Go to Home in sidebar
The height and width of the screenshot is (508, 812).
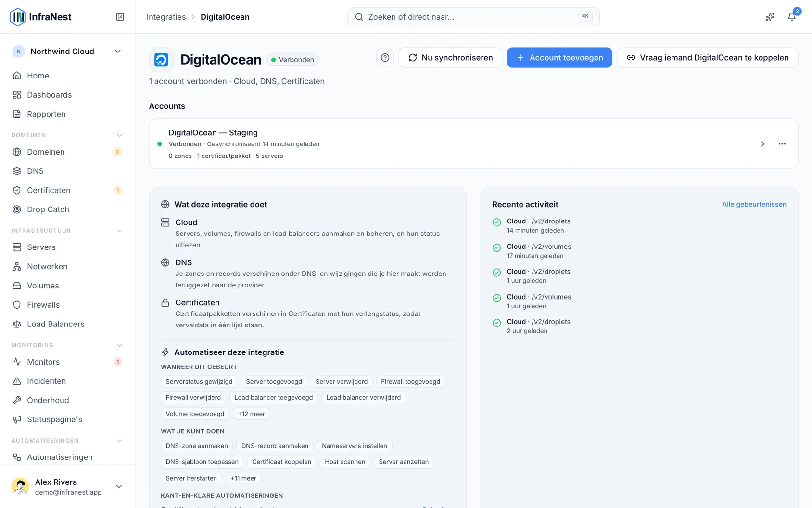(67, 76)
